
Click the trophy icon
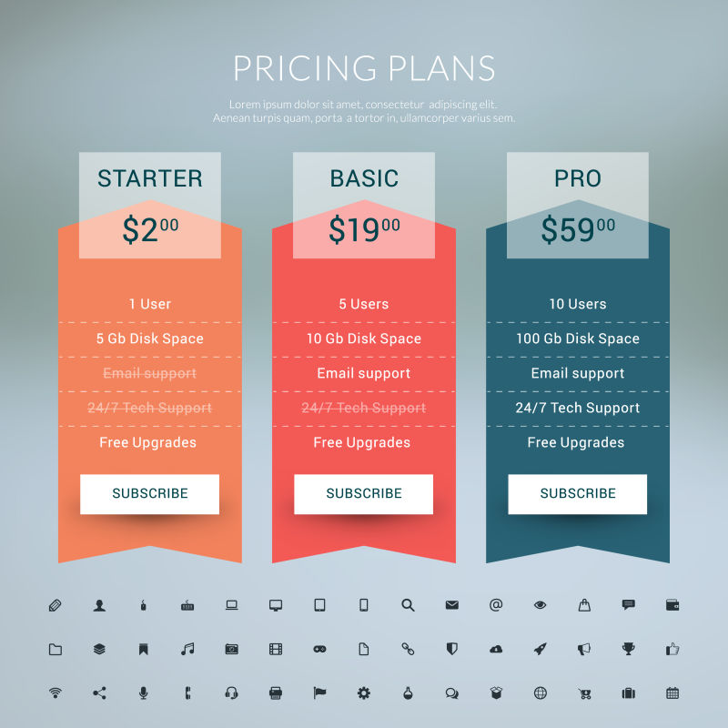[628, 649]
